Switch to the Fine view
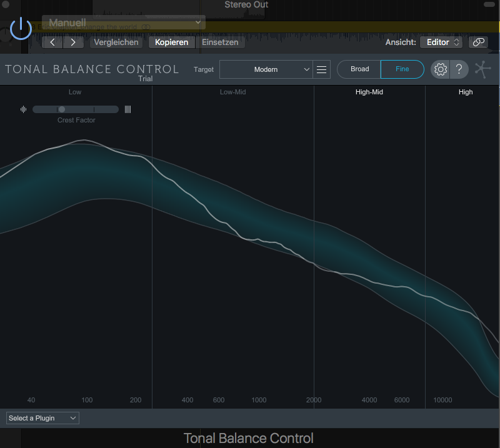 (x=402, y=69)
